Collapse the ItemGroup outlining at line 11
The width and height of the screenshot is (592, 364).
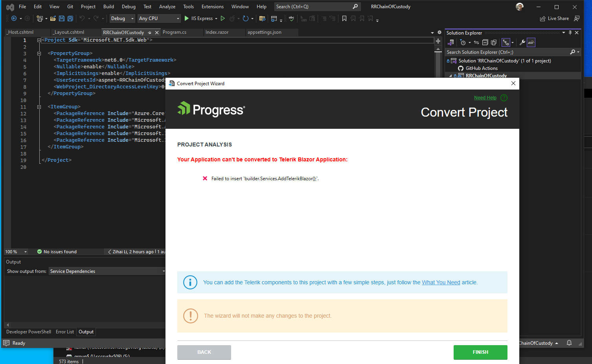tap(39, 107)
